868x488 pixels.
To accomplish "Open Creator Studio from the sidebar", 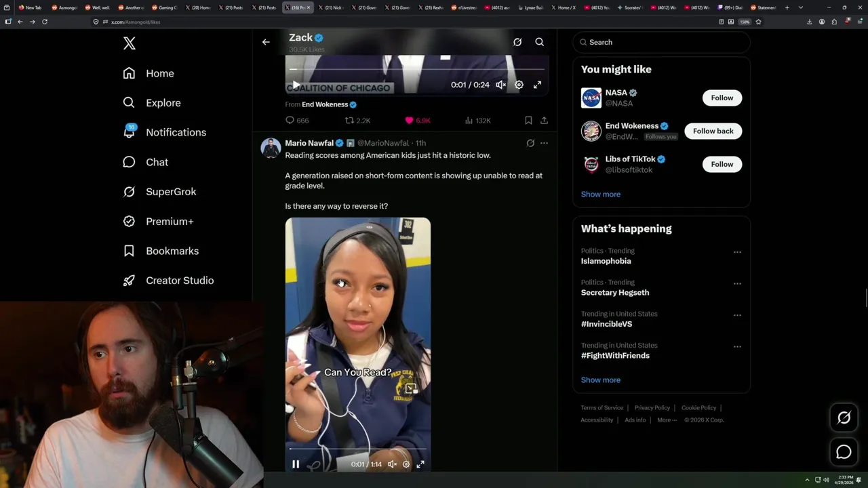I will (x=168, y=281).
